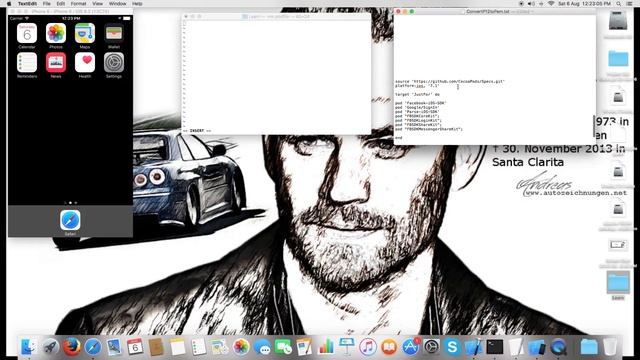Open the Window menu
Image resolution: width=640 pixels, height=360 pixels.
tap(118, 4)
